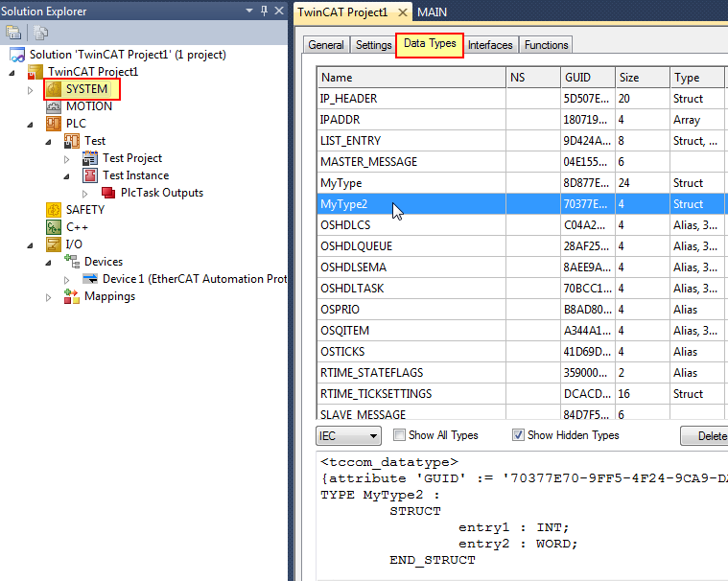Pin the Solution Explorer panel

click(x=264, y=11)
